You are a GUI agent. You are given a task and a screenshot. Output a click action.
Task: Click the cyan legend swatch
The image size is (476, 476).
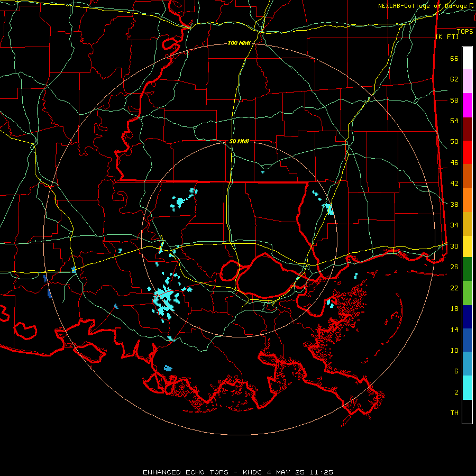tap(467, 388)
